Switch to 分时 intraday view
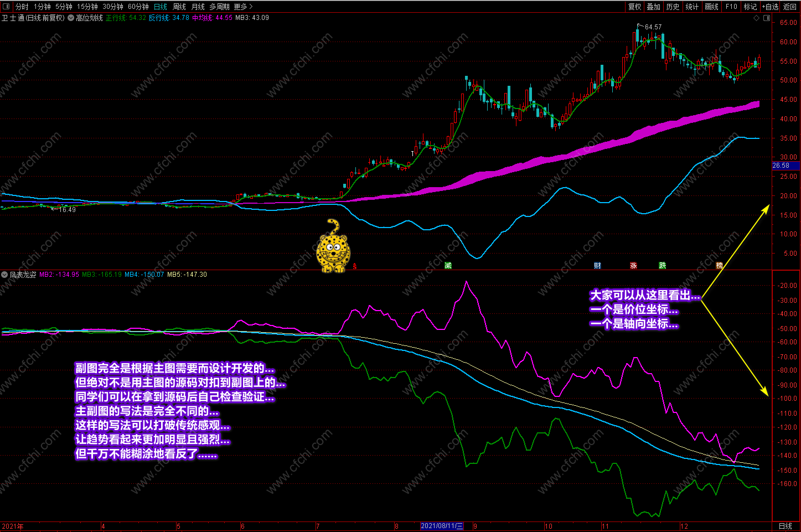Viewport: 801px width, 532px height. [x=22, y=7]
